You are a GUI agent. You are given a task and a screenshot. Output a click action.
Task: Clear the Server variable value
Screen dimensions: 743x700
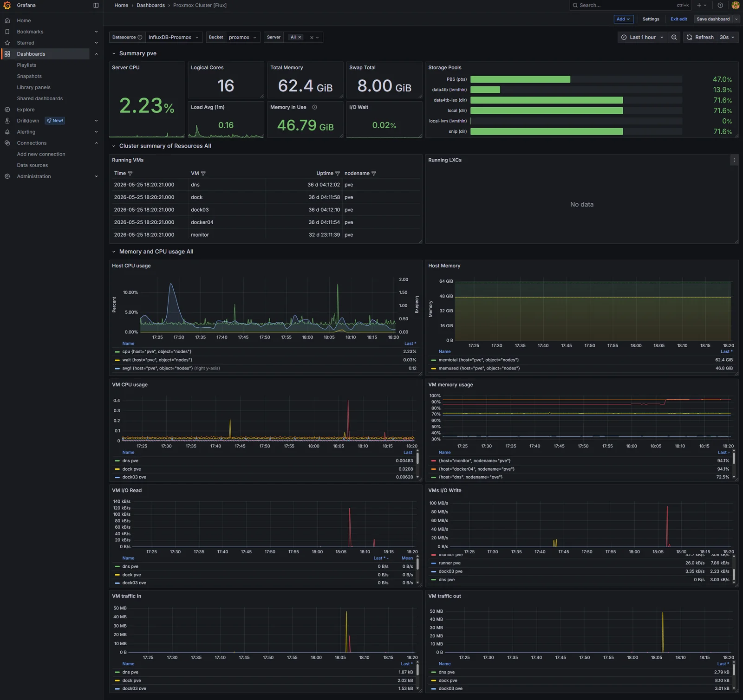[x=312, y=37]
